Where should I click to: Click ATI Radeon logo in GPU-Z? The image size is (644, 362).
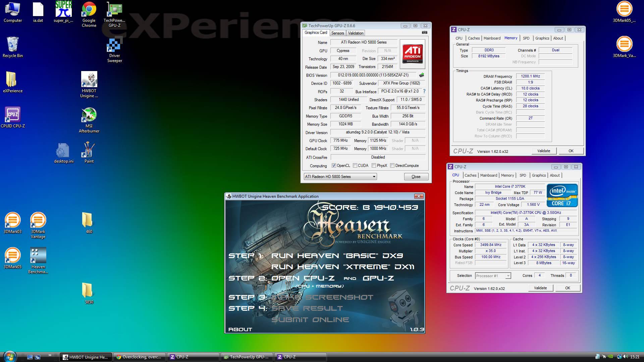click(412, 54)
